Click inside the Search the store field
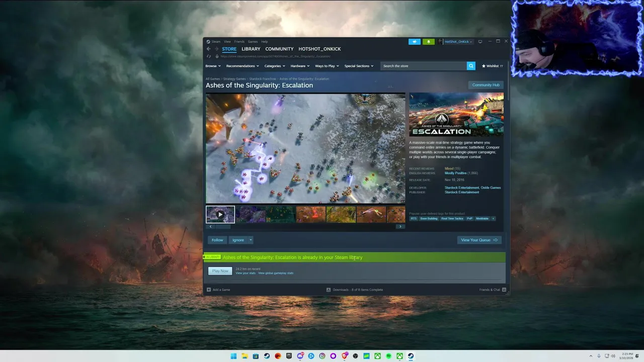 [424, 66]
